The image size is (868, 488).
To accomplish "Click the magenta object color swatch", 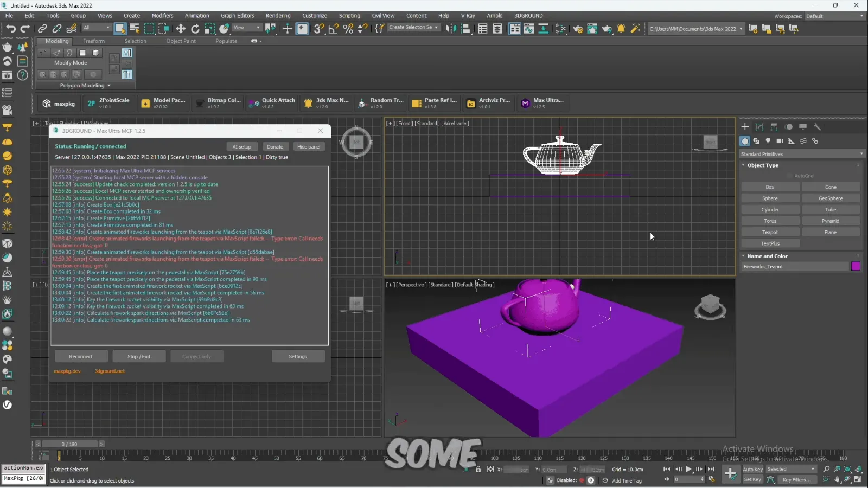I will coord(856,266).
